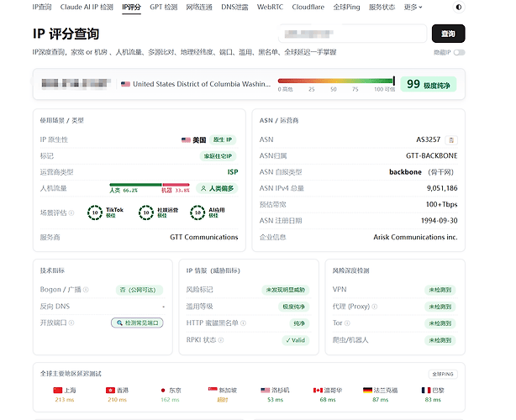Click the 检测常见端口 button
This screenshot has height=420, width=516.
click(x=137, y=323)
